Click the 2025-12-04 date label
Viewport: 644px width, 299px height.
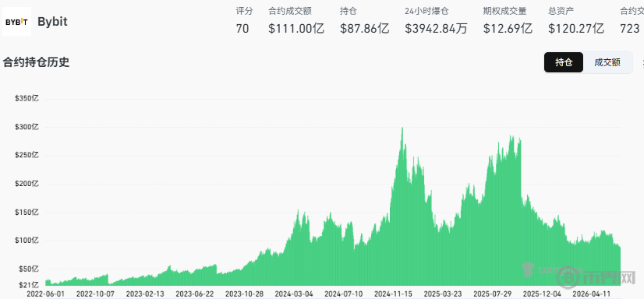click(x=542, y=294)
